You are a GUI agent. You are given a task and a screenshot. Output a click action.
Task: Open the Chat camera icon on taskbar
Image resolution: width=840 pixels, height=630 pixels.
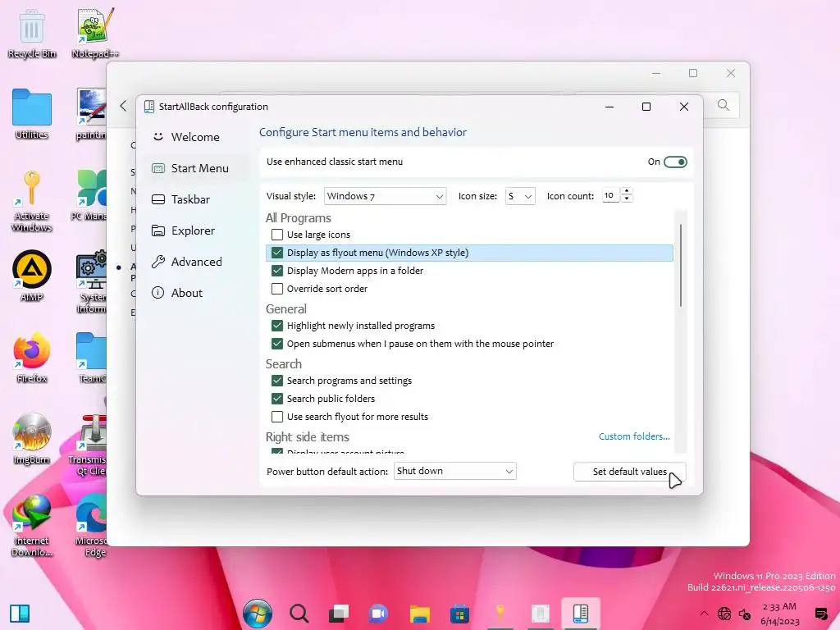pos(379,614)
